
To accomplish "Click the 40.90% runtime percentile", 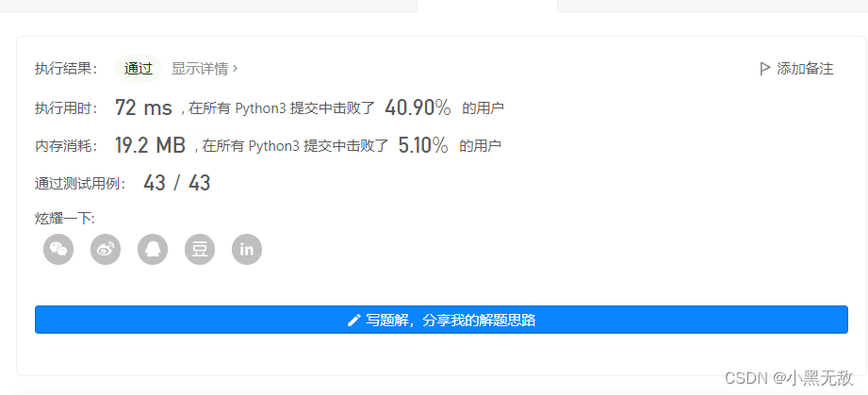I will [418, 108].
